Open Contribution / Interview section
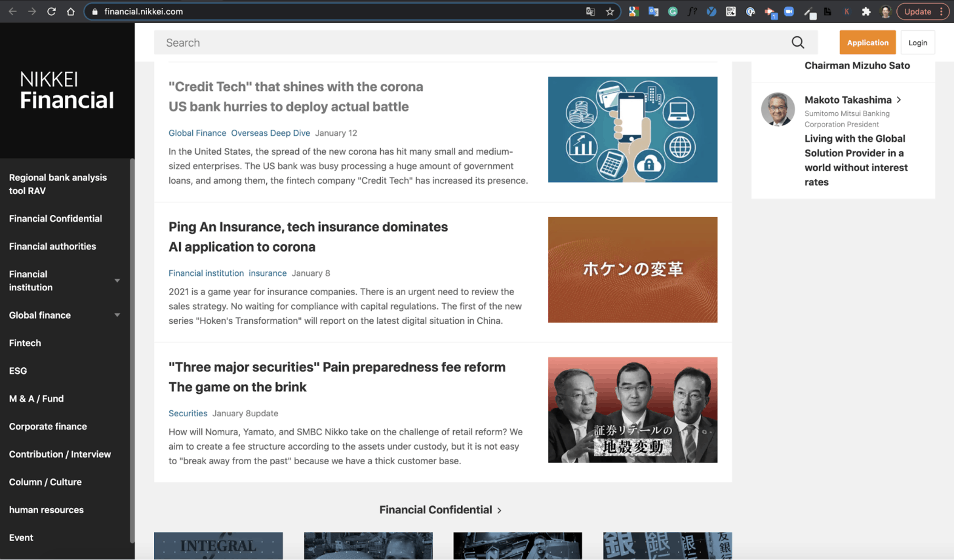Image resolution: width=954 pixels, height=560 pixels. coord(60,455)
